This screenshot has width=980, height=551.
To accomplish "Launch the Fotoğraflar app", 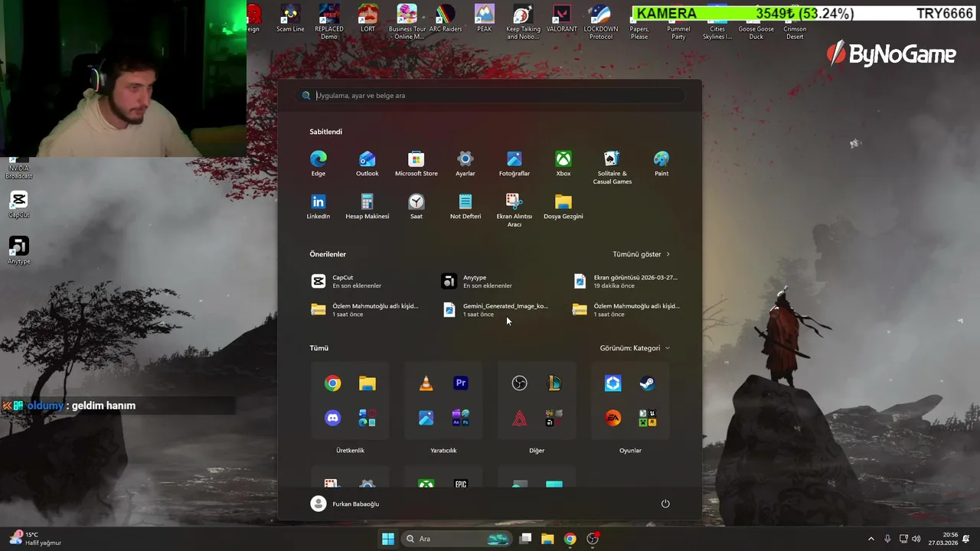I will tap(514, 163).
